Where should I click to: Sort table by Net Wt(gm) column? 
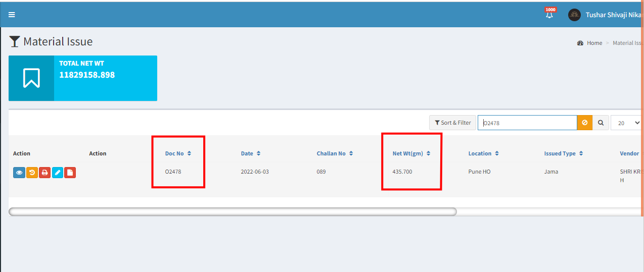(x=411, y=153)
